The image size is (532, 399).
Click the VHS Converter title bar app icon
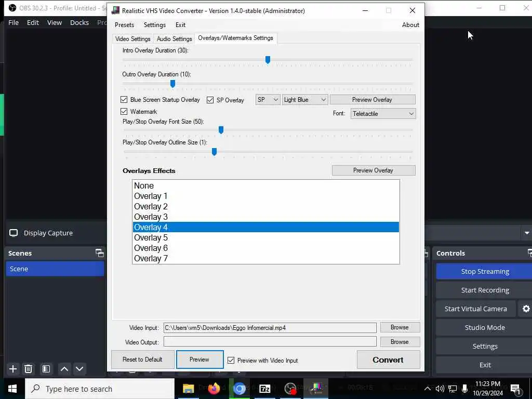point(115,10)
